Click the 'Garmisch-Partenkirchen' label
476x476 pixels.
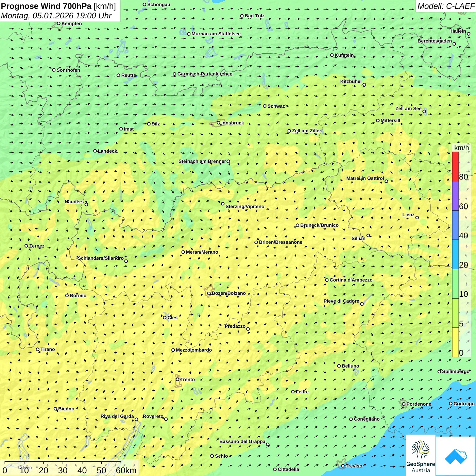(x=205, y=74)
